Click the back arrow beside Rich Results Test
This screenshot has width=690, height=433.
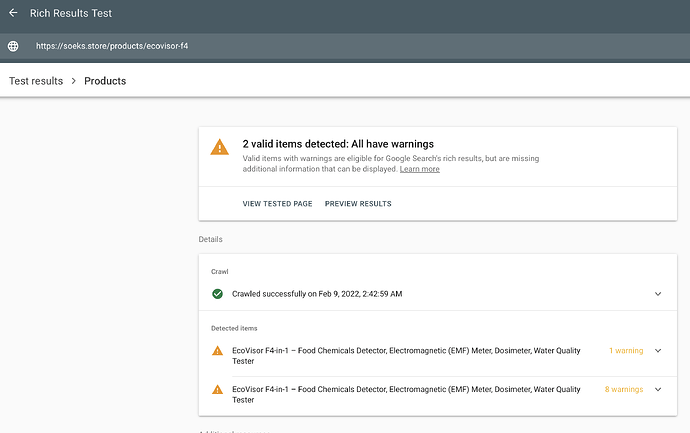click(x=13, y=14)
